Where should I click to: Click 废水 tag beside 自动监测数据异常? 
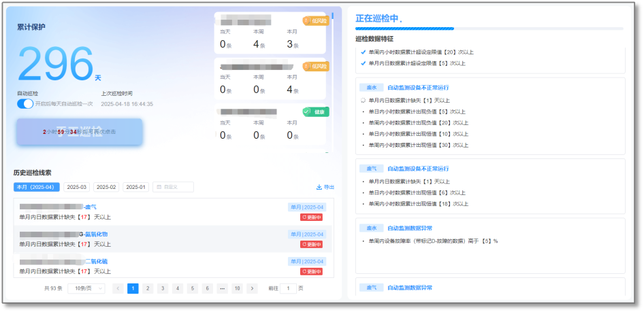pos(371,228)
